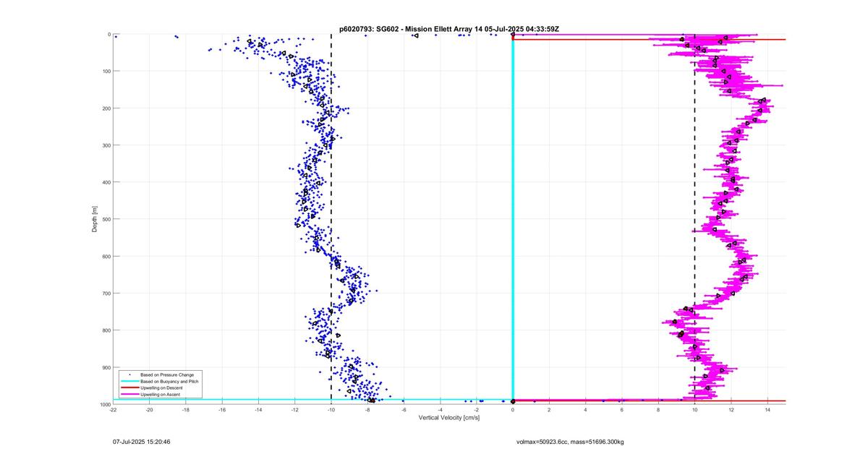The height and width of the screenshot is (454, 868).
Task: Click the '500' depth tick label
Action: 106,219
